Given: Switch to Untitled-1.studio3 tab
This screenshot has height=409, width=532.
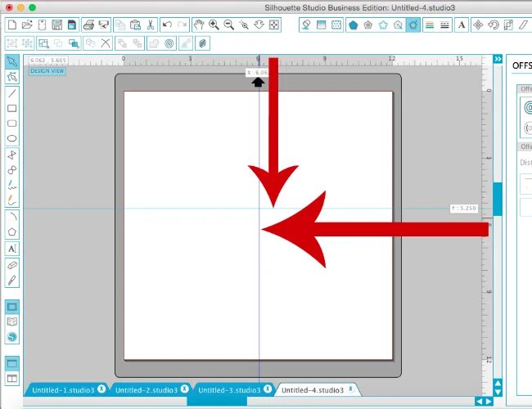Looking at the screenshot, I should click(63, 390).
